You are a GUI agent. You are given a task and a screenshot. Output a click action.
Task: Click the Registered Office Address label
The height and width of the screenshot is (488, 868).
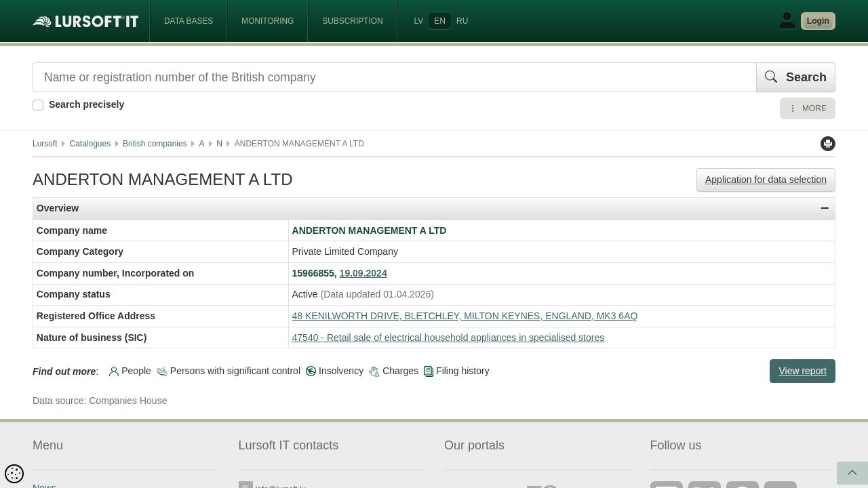click(96, 316)
